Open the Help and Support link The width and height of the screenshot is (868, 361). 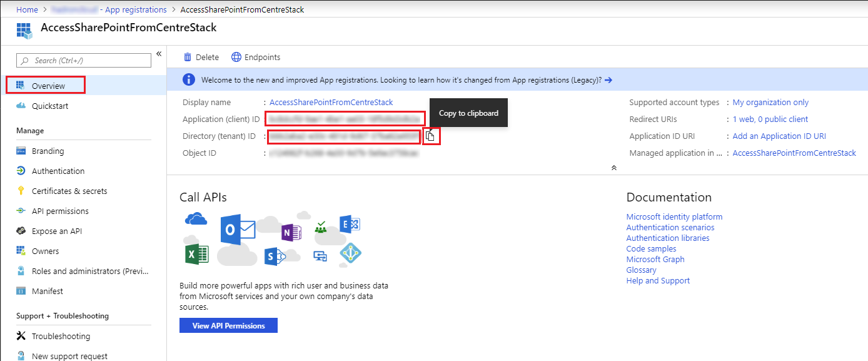pos(658,280)
